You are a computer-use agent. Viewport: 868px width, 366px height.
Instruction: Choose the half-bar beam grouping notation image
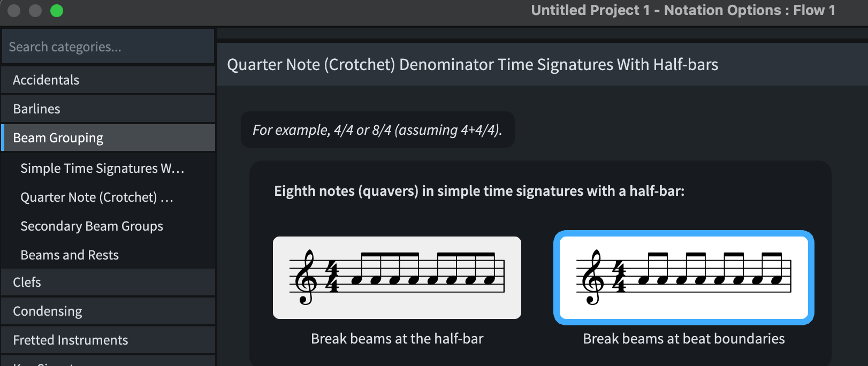397,278
